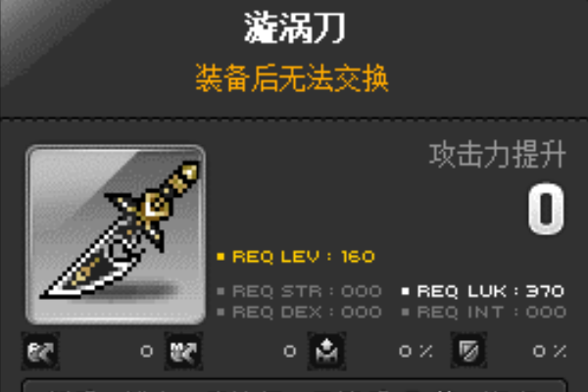Click the yellow bullet beside REQ LEV
The height and width of the screenshot is (392, 588).
click(220, 257)
